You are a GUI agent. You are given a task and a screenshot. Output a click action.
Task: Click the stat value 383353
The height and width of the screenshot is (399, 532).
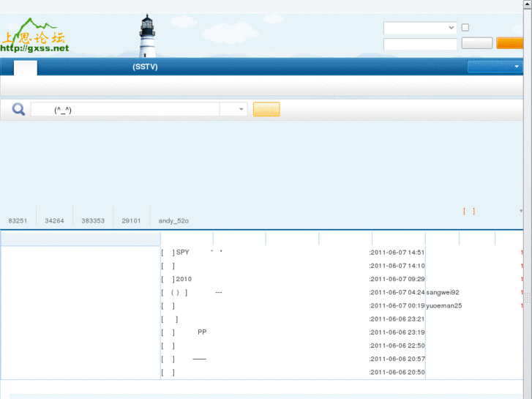point(93,220)
